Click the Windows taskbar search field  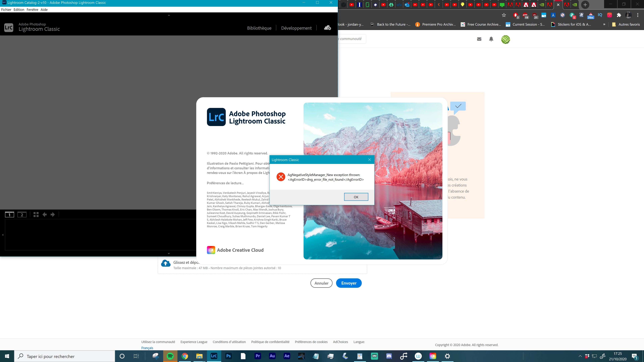point(65,356)
